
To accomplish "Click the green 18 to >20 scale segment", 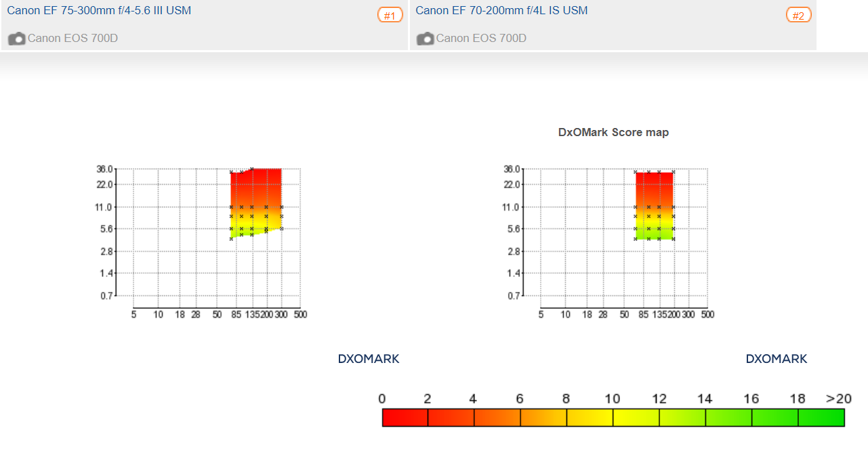I will point(821,418).
